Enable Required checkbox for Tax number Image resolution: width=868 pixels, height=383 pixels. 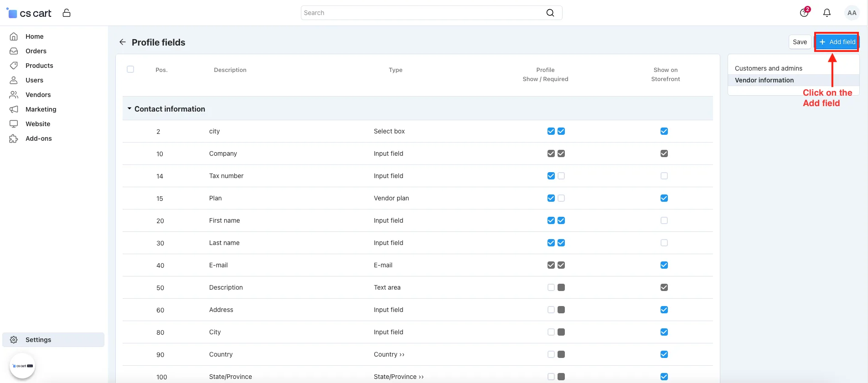click(x=561, y=176)
